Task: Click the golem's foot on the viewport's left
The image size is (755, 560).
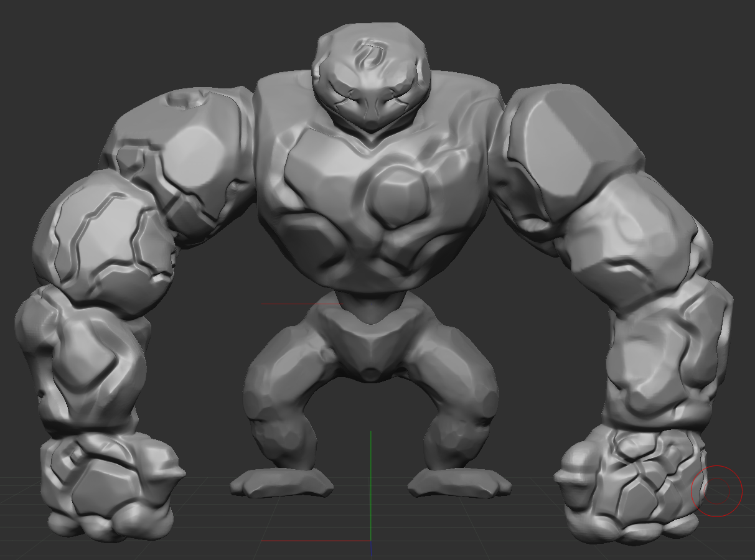Action: (283, 482)
